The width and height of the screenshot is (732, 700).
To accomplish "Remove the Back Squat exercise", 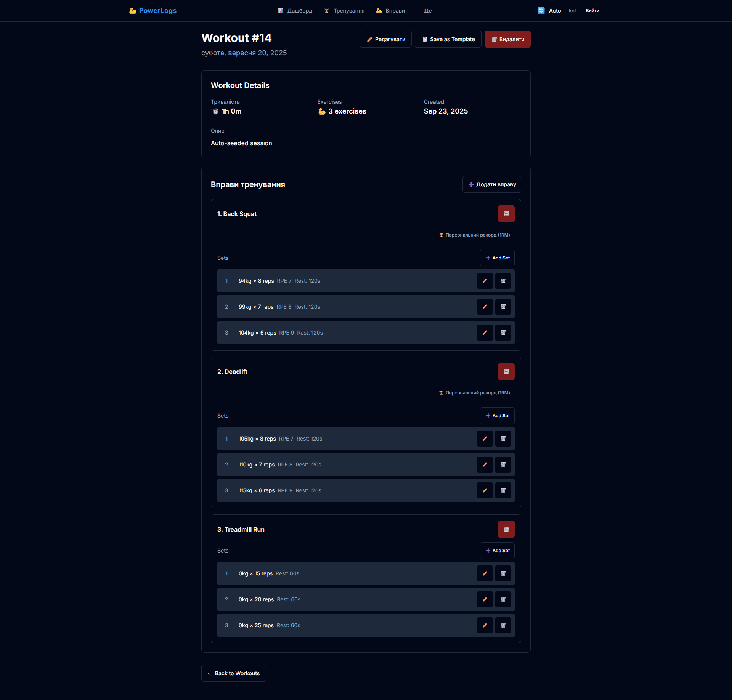I will [506, 214].
